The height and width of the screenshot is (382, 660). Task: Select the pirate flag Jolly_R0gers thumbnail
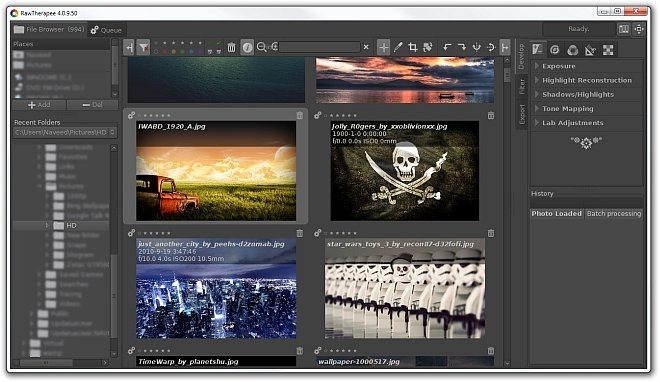405,171
